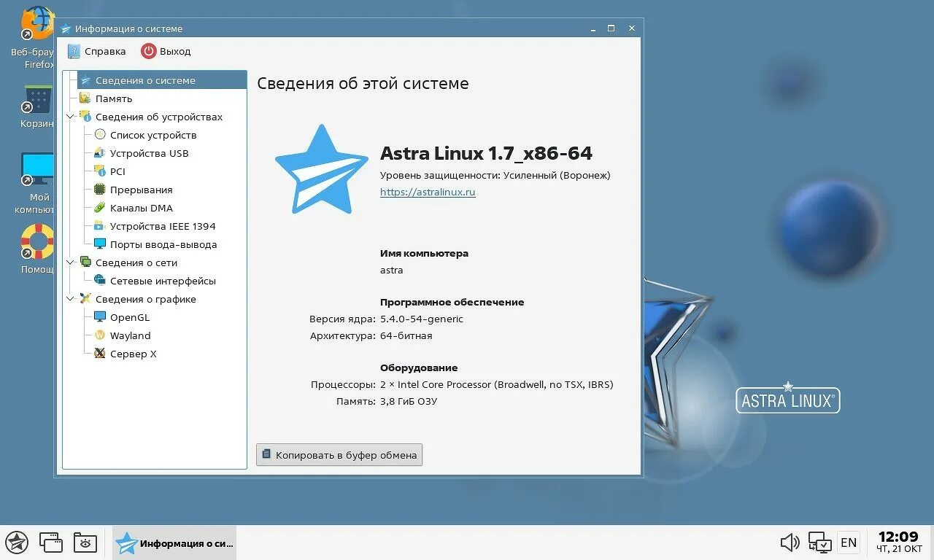Click the star icon beside Сведения о системе
The width and height of the screenshot is (934, 560).
pos(85,80)
